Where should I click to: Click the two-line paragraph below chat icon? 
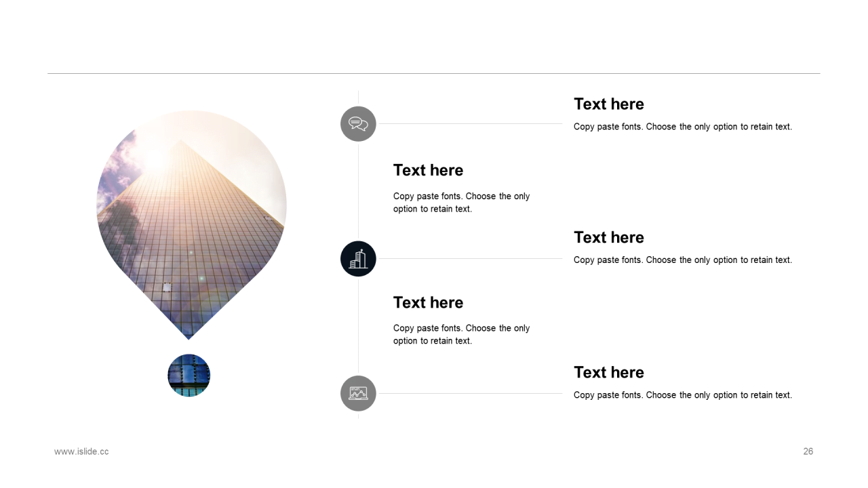[x=462, y=203]
